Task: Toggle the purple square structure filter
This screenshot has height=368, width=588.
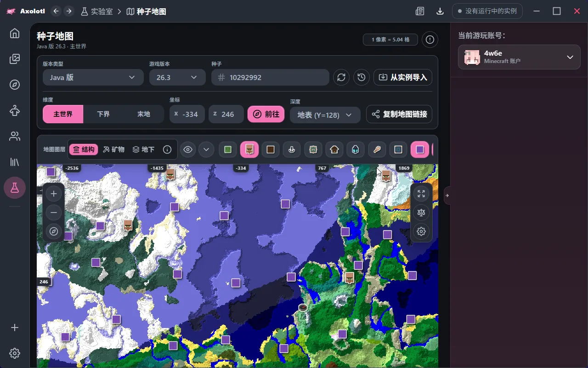Action: (420, 149)
